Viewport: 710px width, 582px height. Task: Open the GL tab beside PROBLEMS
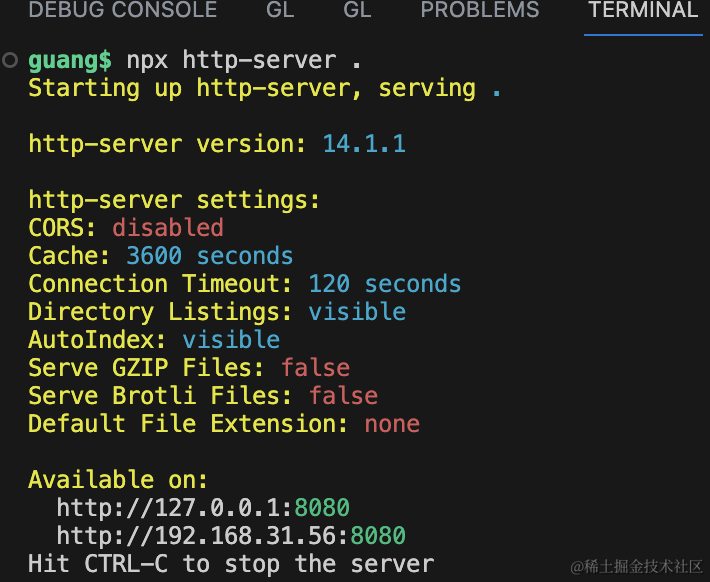[x=357, y=11]
